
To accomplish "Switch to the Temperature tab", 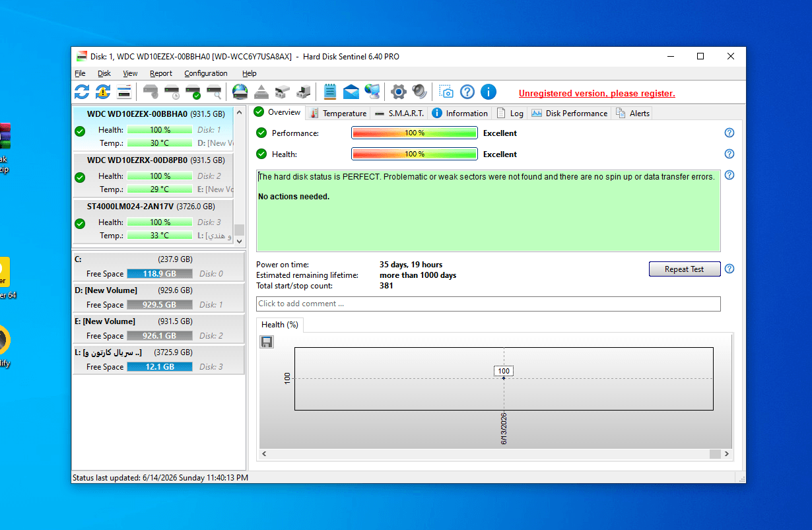I will 338,114.
